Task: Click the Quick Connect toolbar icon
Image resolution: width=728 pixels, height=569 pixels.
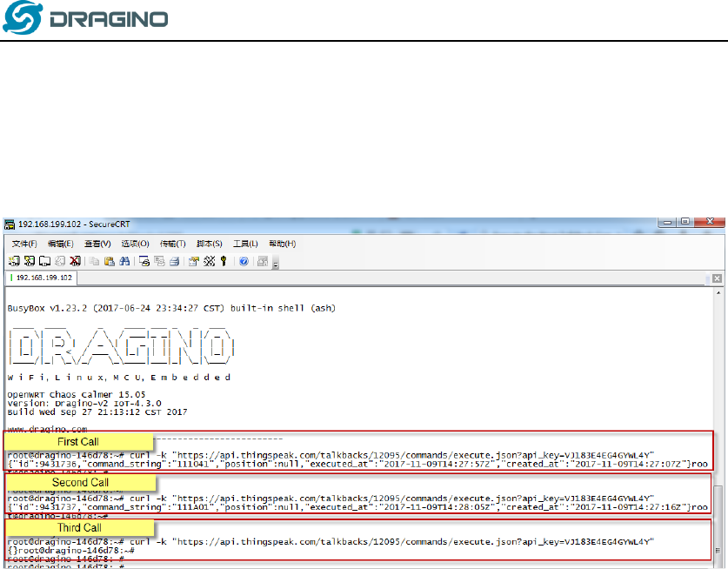Action: (x=30, y=261)
